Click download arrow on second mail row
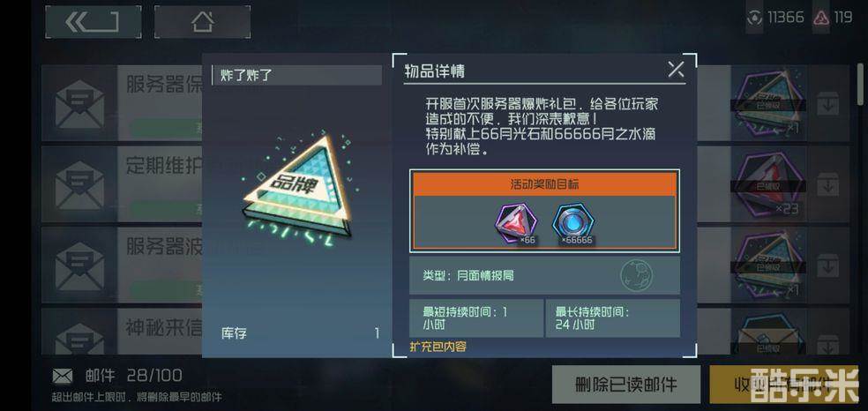 click(x=827, y=184)
